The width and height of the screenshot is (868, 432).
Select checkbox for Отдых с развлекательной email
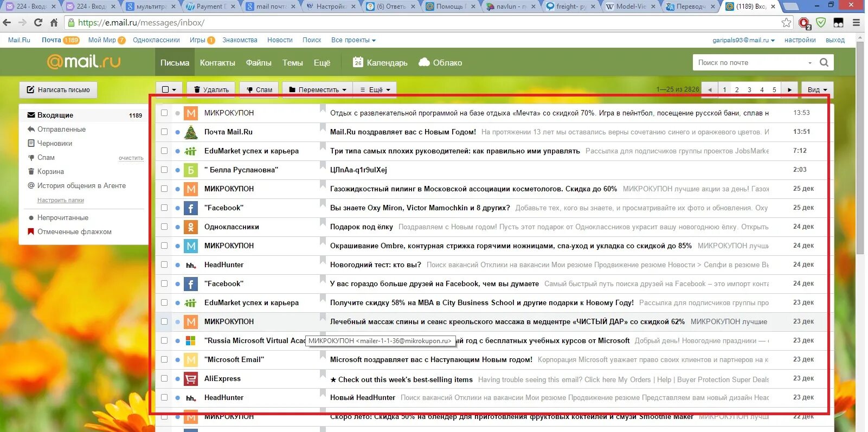(x=164, y=113)
